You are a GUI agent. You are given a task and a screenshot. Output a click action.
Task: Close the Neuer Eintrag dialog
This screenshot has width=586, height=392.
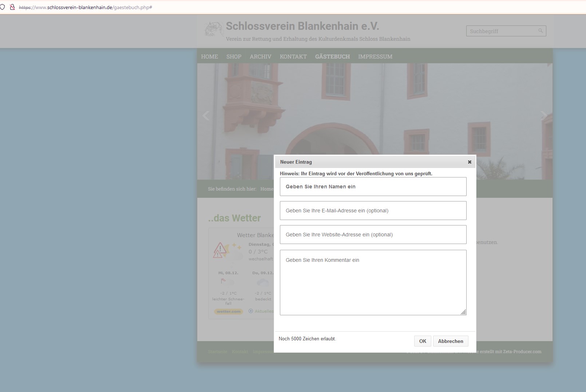470,162
